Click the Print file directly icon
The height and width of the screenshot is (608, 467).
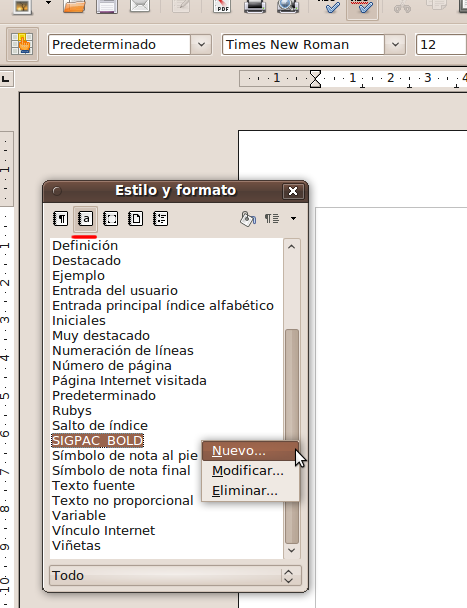click(x=255, y=6)
